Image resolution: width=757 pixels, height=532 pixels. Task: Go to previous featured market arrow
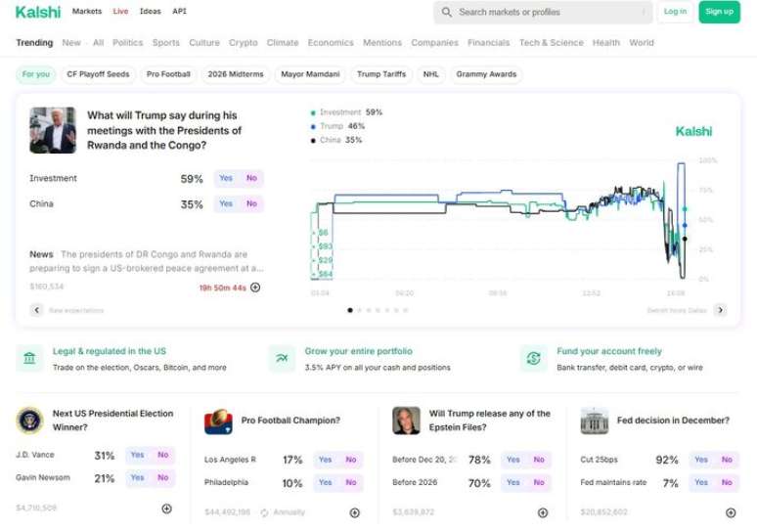coord(36,310)
